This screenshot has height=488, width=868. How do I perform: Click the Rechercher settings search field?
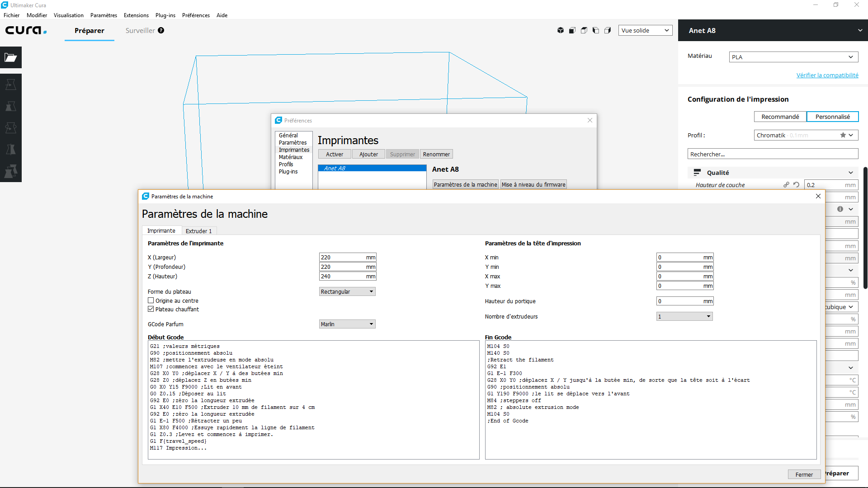[x=773, y=154]
